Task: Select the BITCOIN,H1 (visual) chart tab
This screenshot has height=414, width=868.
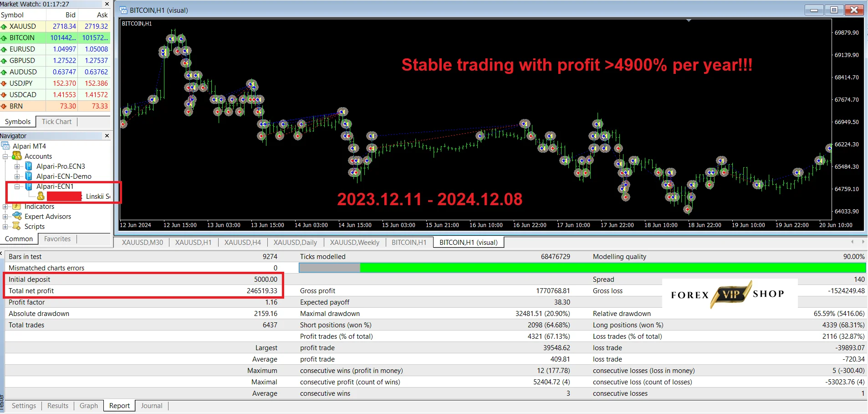Action: 469,243
